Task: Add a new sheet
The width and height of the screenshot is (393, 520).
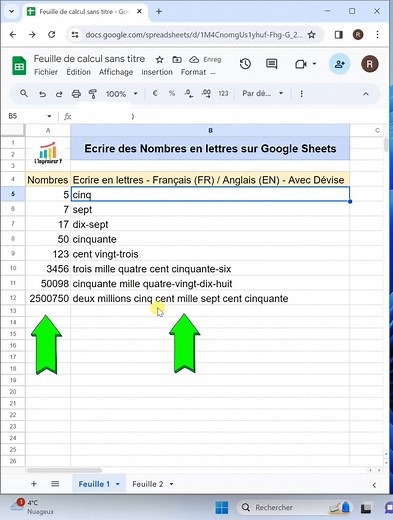Action: pos(34,484)
